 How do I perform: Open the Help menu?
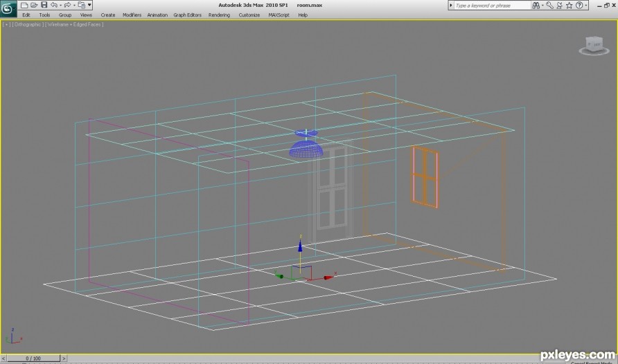pos(303,15)
